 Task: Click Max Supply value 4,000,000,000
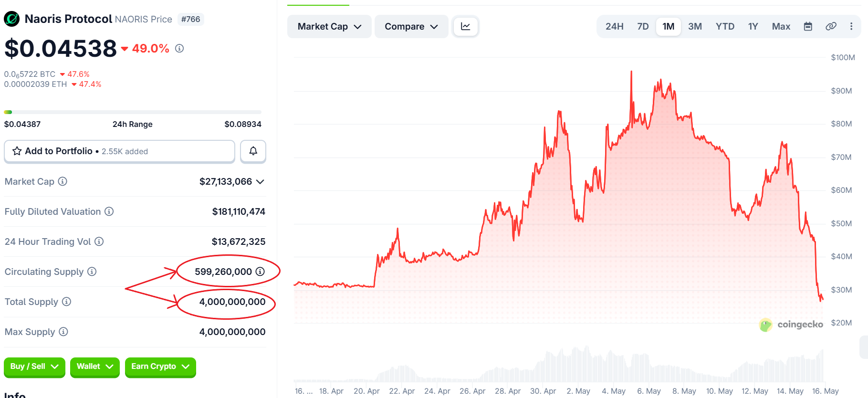point(232,332)
